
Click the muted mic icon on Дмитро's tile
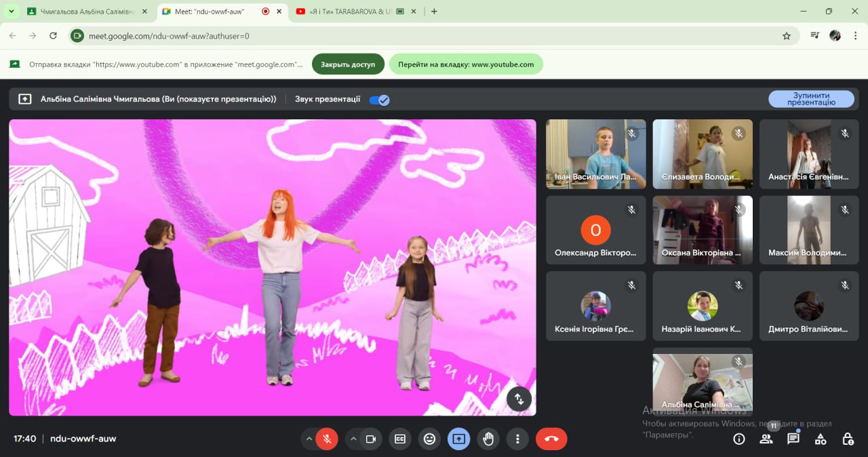(x=845, y=285)
